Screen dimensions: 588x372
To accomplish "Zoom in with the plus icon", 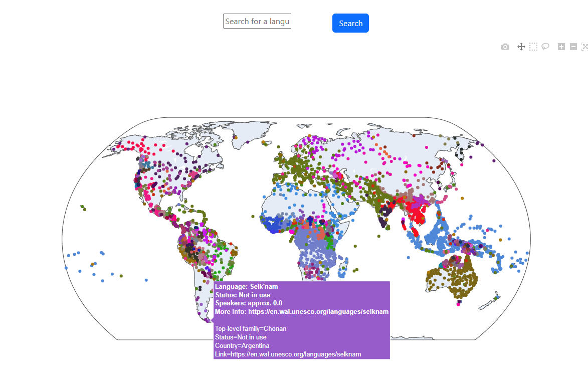I will point(561,47).
